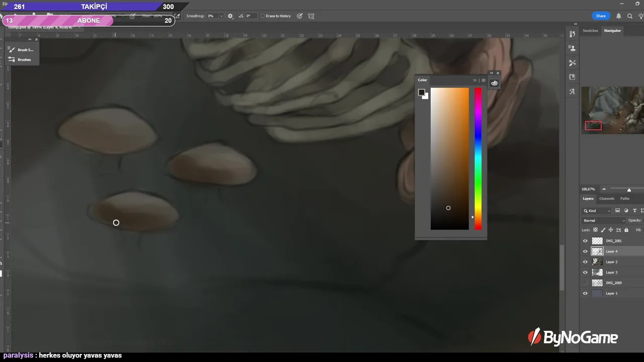Click the Color panel tab
This screenshot has width=644, height=362.
point(422,80)
